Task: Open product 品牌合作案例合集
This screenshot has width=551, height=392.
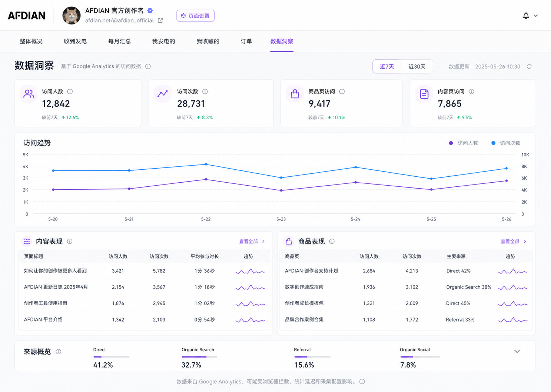Action: [x=304, y=320]
